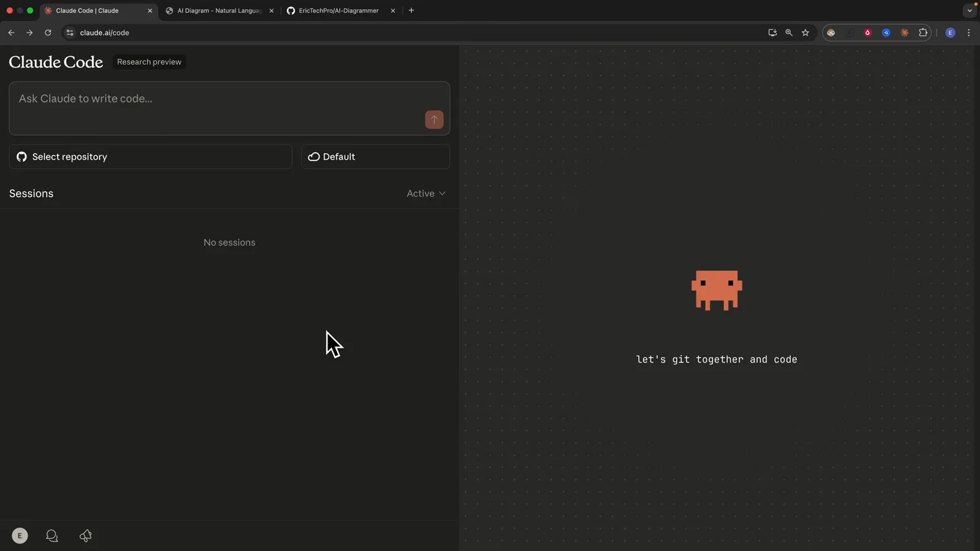Switch to the EricTechPro/AI-Diagrammer tab
Image resolution: width=980 pixels, height=551 pixels.
(341, 10)
